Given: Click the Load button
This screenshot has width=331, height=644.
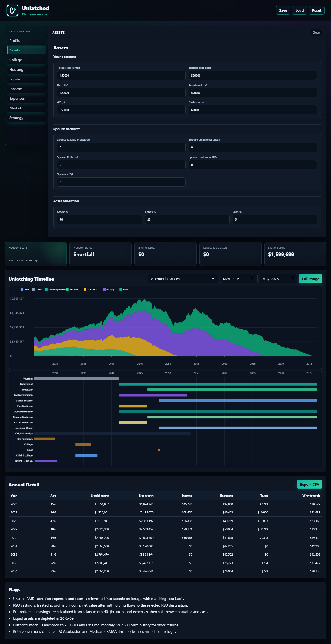Looking at the screenshot, I should coord(299,10).
